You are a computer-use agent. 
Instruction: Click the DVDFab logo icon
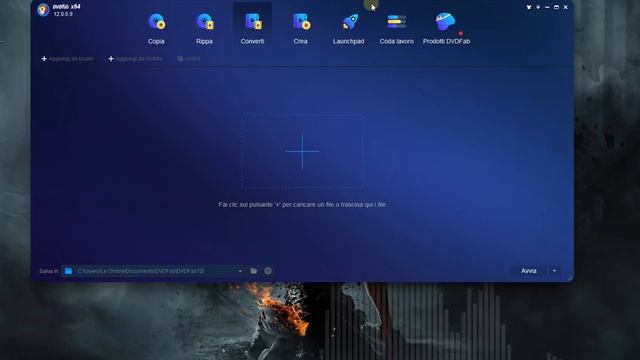(x=43, y=10)
